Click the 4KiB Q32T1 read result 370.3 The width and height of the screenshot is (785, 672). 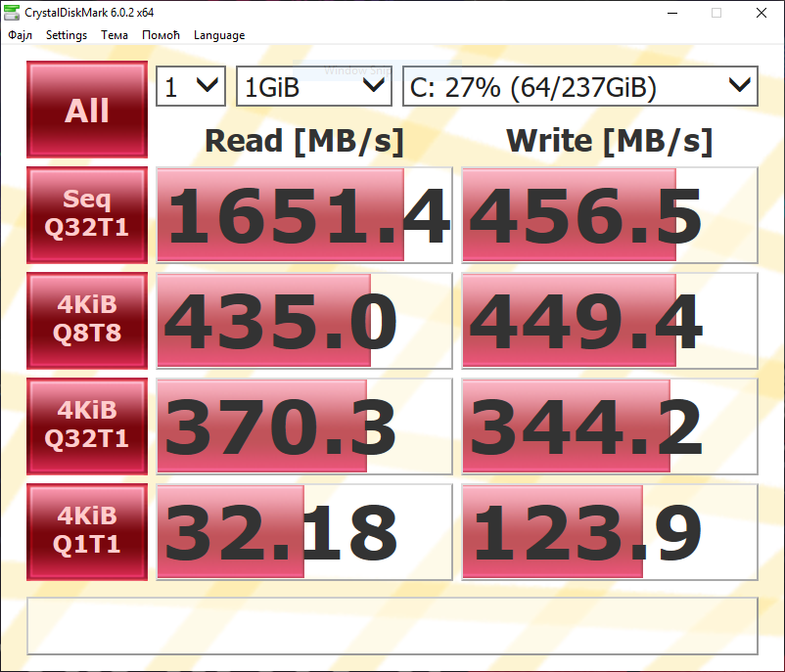click(x=304, y=426)
